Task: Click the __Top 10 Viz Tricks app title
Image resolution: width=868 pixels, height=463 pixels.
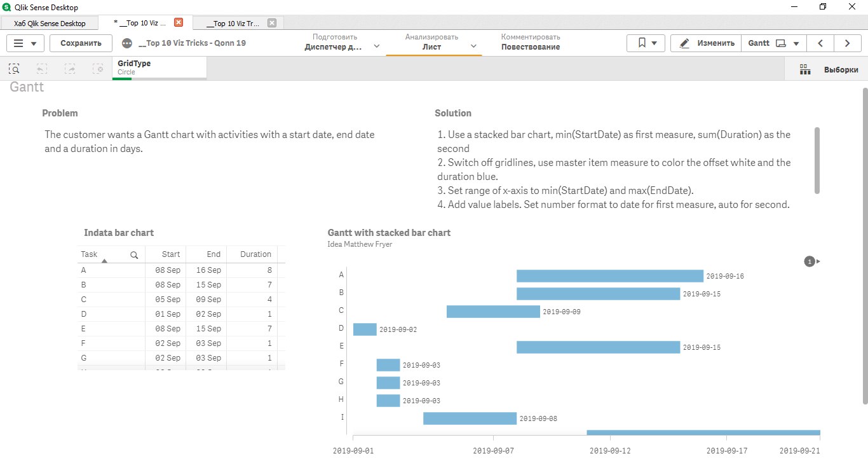Action: [x=192, y=43]
